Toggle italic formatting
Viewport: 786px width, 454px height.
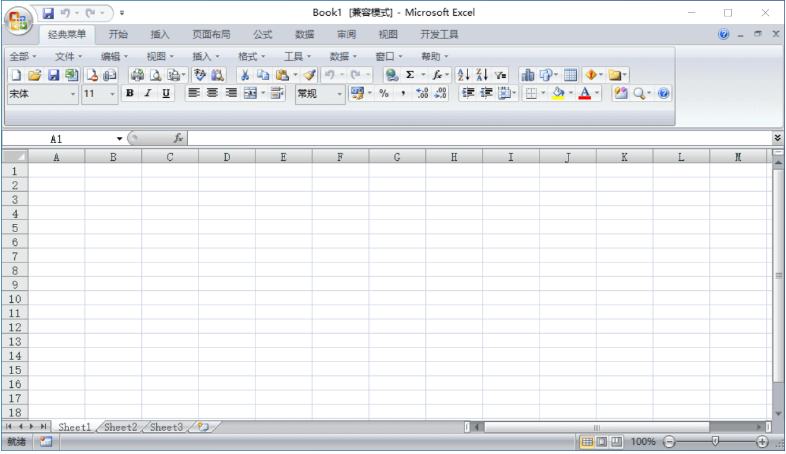click(148, 93)
